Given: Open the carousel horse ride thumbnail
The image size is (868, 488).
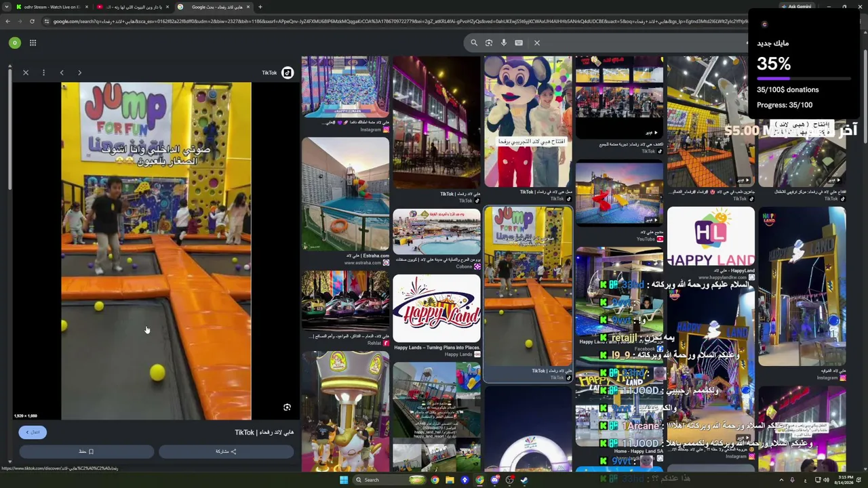Looking at the screenshot, I should (345, 412).
